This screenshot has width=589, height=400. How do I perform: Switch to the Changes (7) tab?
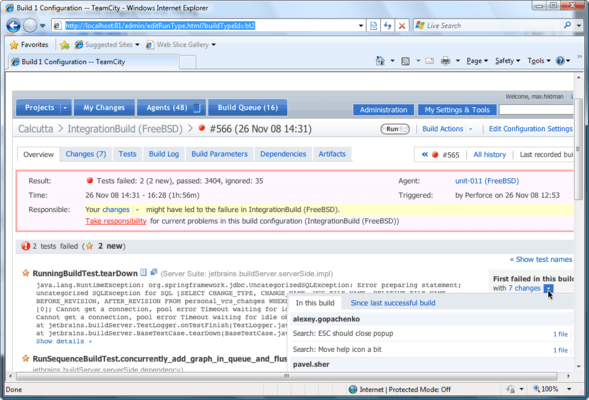coord(86,154)
